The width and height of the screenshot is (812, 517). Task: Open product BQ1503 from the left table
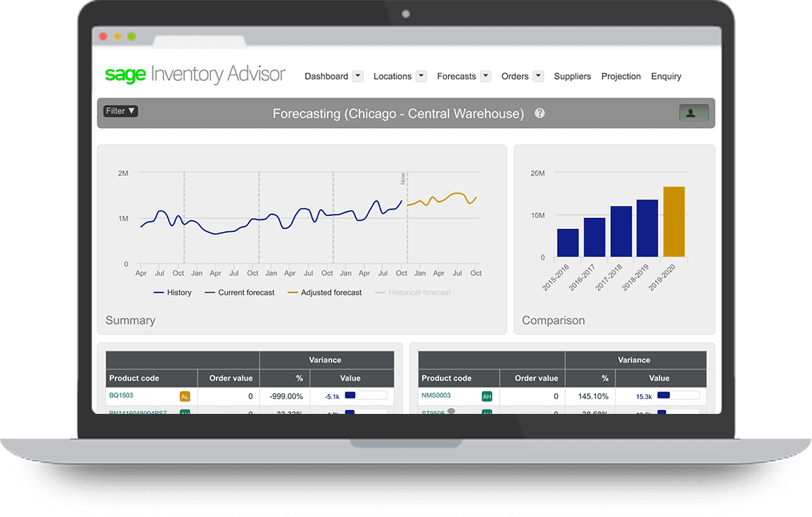point(119,395)
